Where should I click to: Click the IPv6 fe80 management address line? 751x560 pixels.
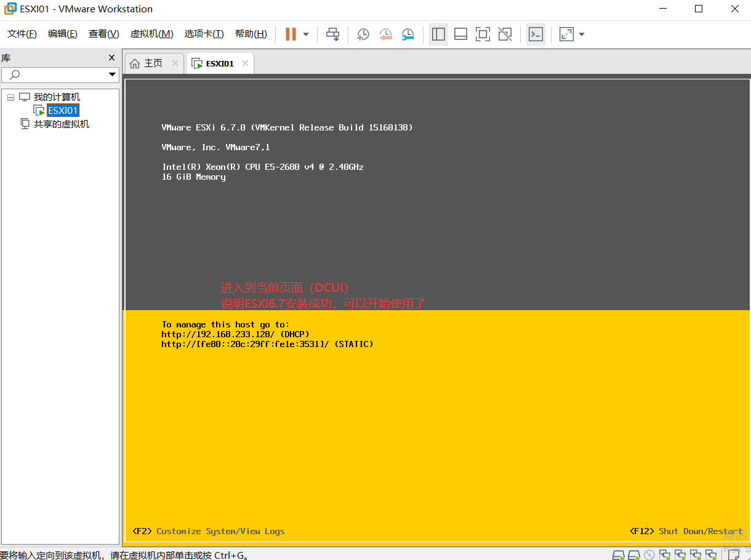(x=267, y=344)
